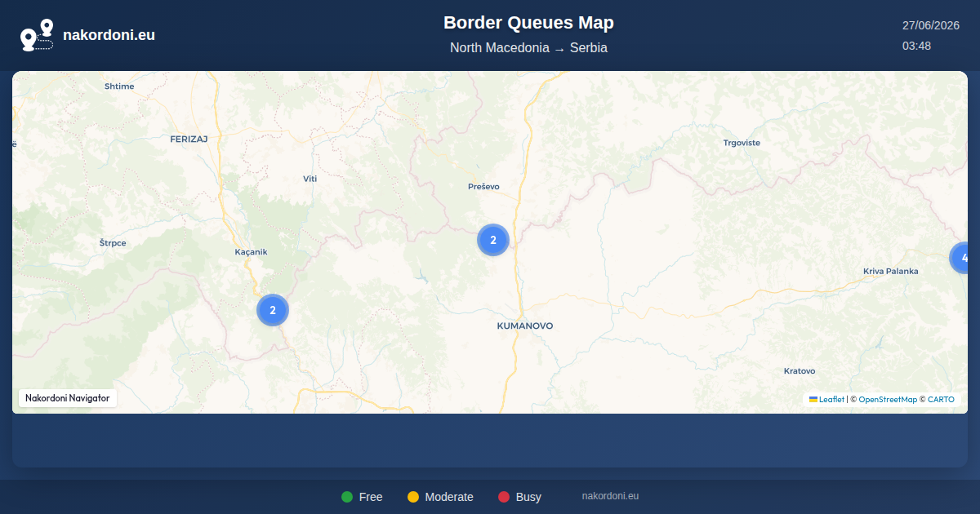Image resolution: width=980 pixels, height=514 pixels.
Task: Click the Border Queues Map title
Action: 528,23
